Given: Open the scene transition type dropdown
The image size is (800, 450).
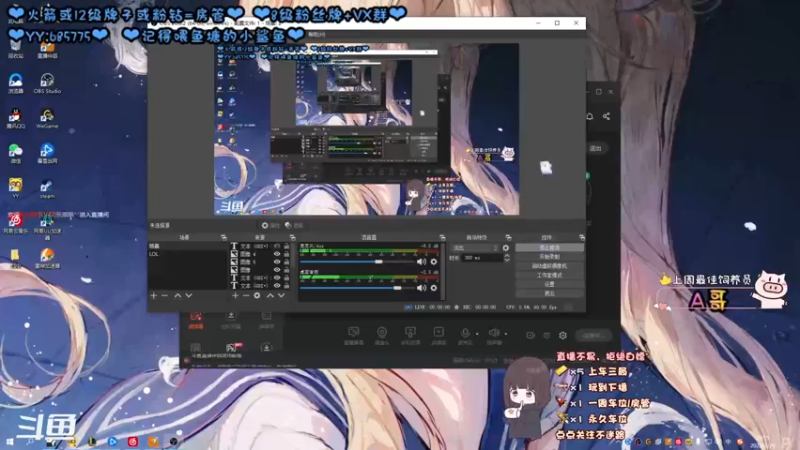Looking at the screenshot, I should coord(475,248).
